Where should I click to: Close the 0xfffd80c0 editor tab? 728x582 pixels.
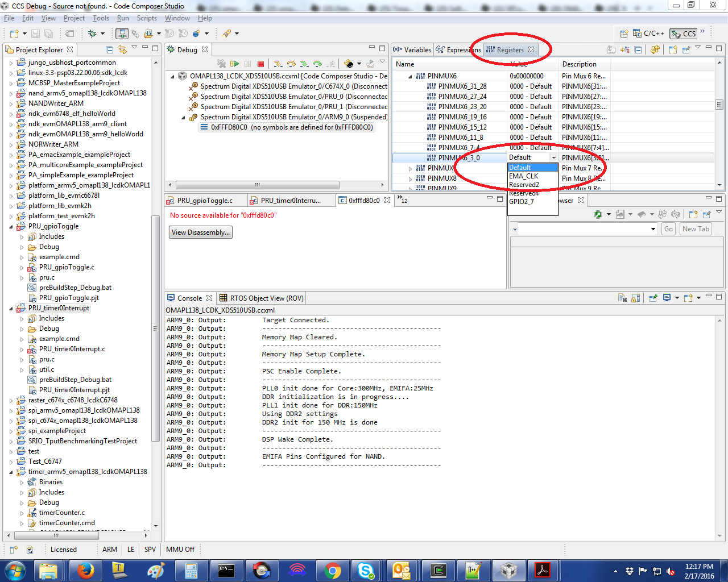coord(387,200)
